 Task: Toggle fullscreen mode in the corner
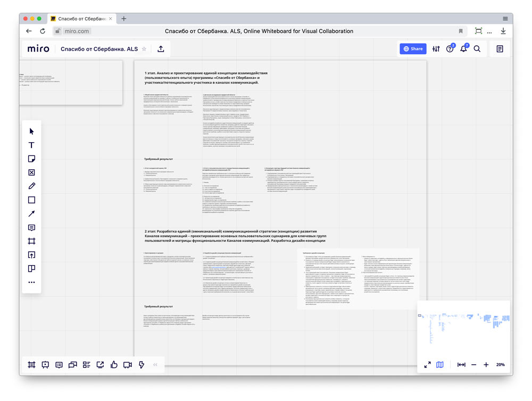pyautogui.click(x=427, y=365)
